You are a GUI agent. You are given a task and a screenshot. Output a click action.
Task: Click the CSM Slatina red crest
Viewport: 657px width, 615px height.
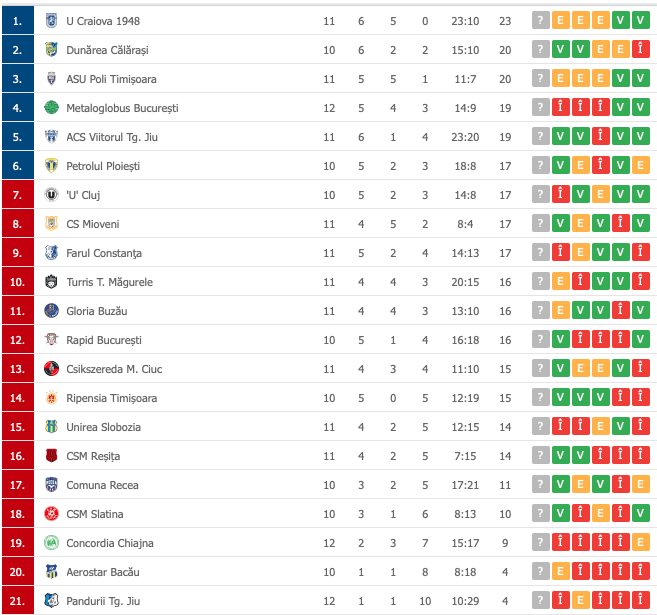[52, 514]
